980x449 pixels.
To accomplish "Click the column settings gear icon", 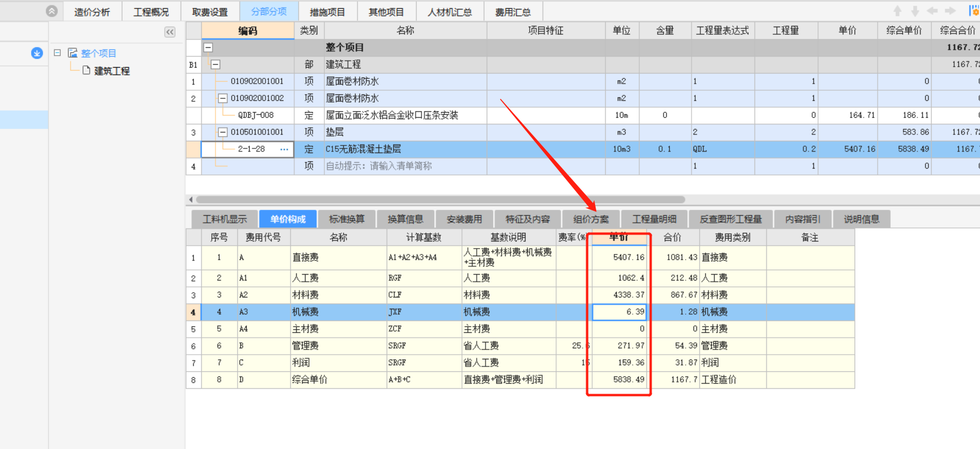I will (x=974, y=11).
